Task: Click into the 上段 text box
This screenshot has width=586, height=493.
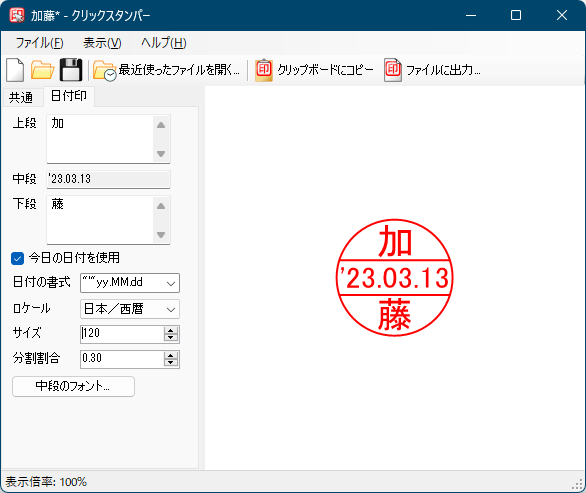Action: point(100,139)
